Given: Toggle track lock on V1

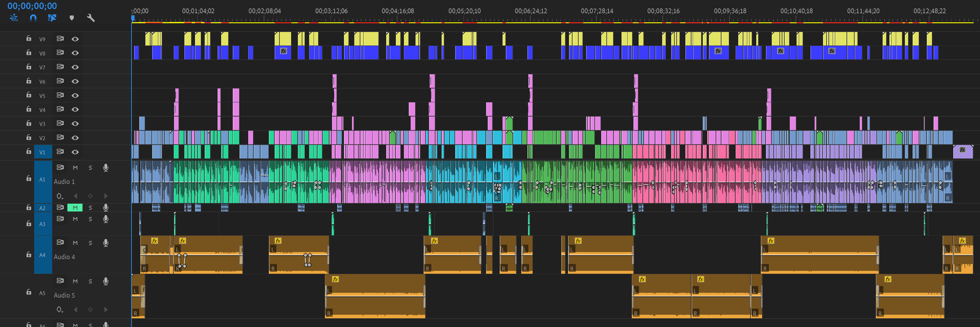Looking at the screenshot, I should (29, 151).
